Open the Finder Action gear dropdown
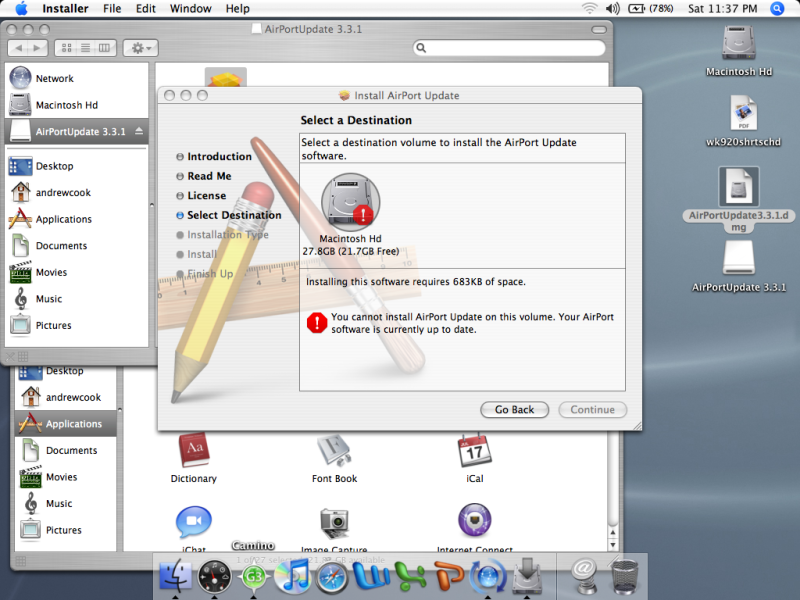 click(141, 48)
